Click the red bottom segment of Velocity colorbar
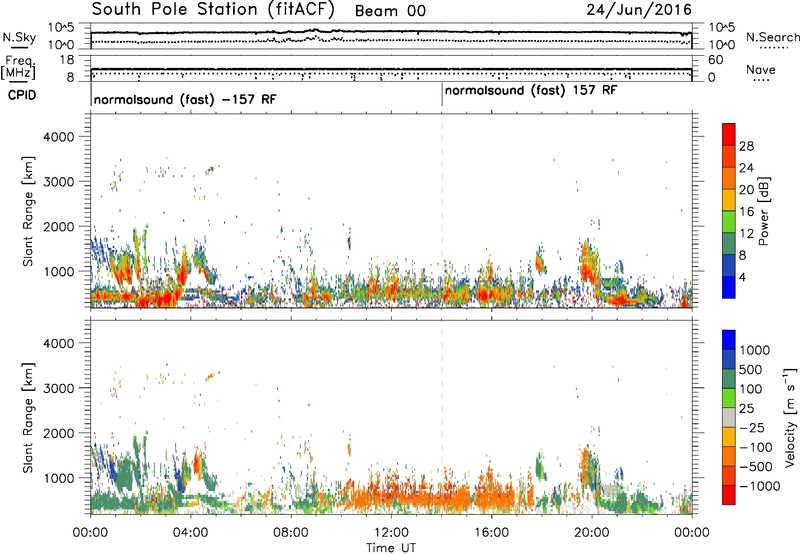800x554 pixels. tap(729, 495)
